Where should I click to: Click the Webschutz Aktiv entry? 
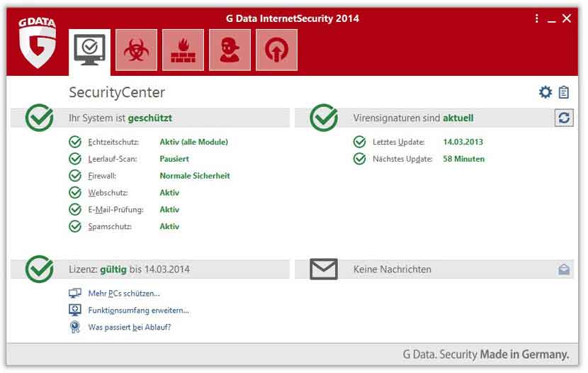click(169, 193)
